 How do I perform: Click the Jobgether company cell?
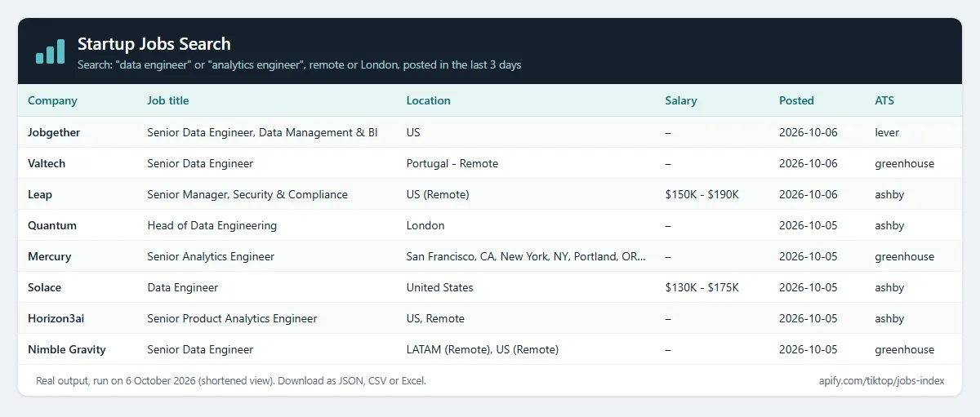(x=54, y=132)
